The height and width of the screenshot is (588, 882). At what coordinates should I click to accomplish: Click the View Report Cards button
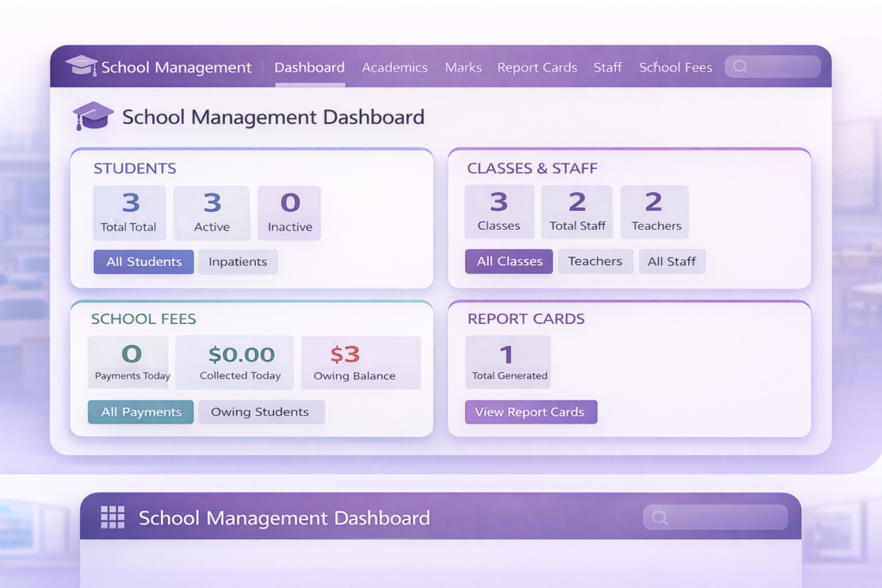tap(530, 412)
